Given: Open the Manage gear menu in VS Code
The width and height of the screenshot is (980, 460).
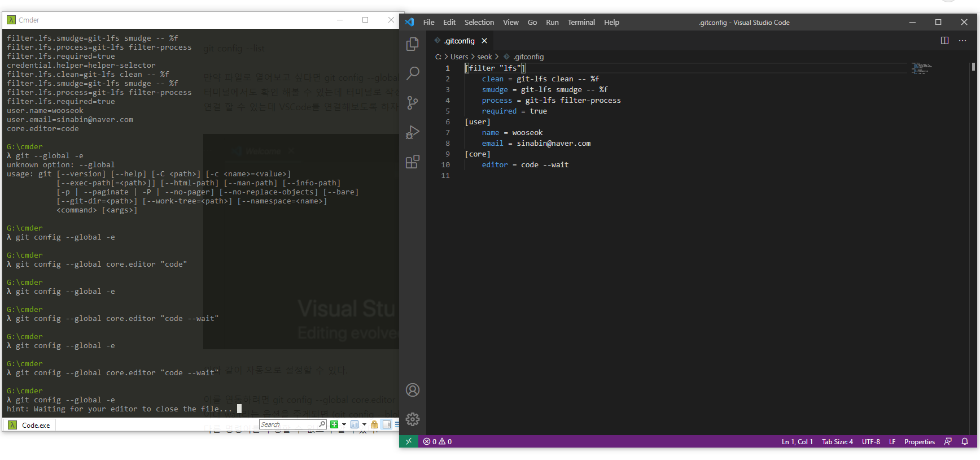Looking at the screenshot, I should [413, 419].
